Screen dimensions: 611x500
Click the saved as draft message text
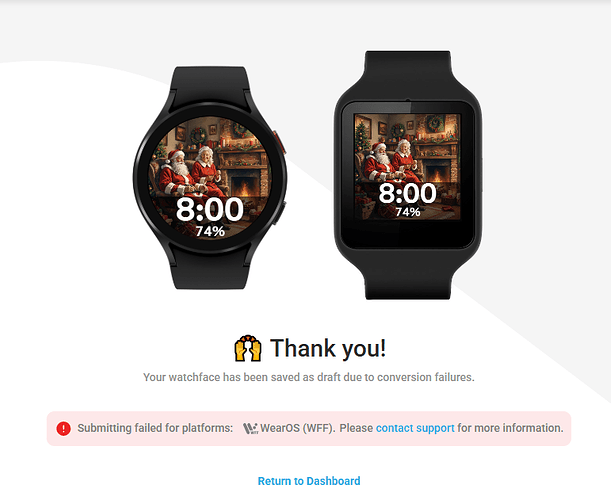309,377
